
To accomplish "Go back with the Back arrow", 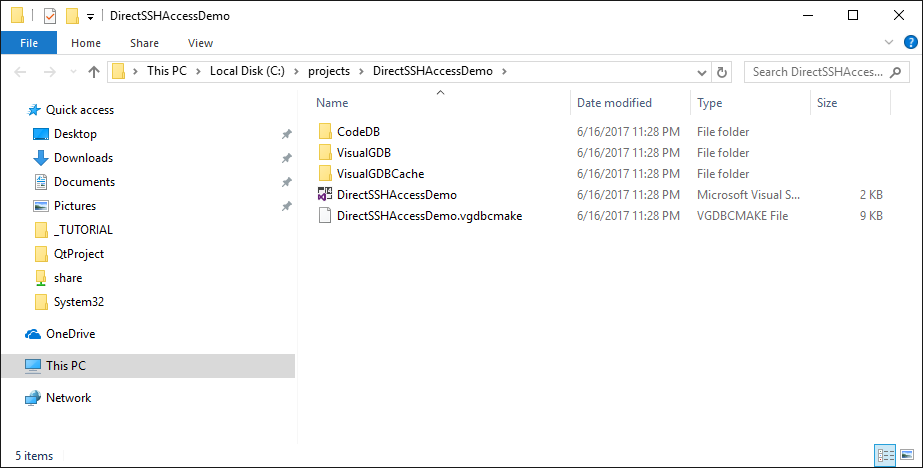I will pyautogui.click(x=21, y=72).
